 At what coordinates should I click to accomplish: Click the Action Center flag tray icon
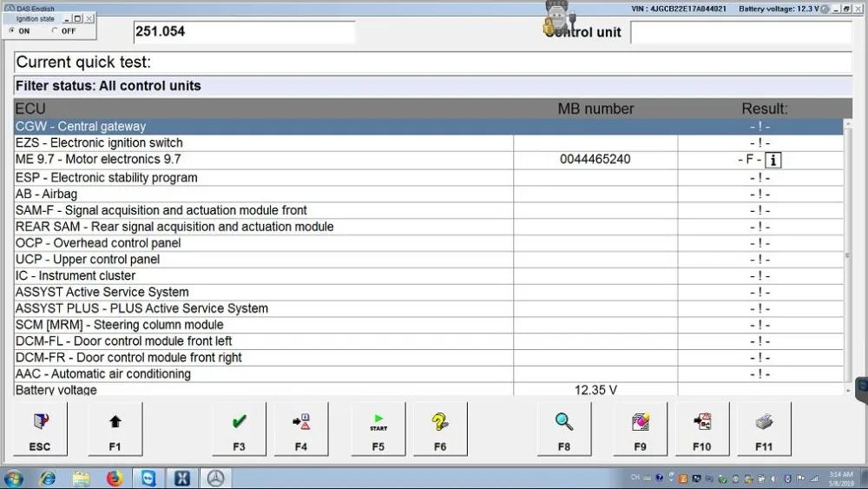[800, 479]
